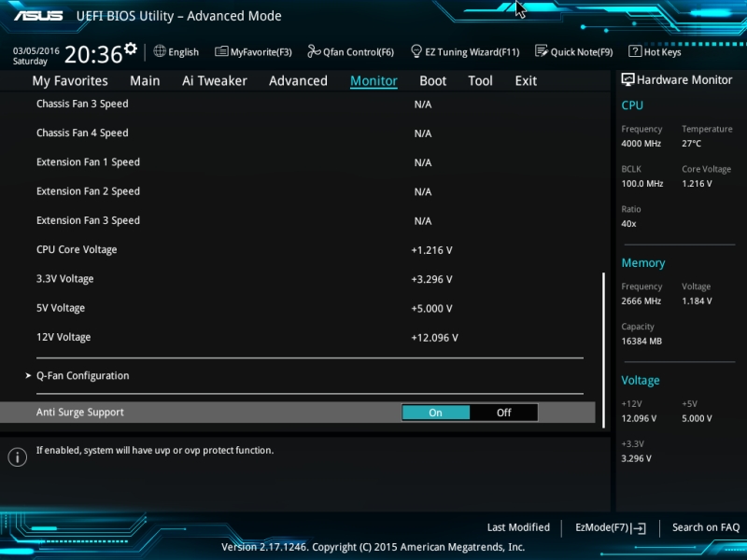Screen dimensions: 747x560
Task: Click the +5.000 V reading
Action: tap(431, 309)
